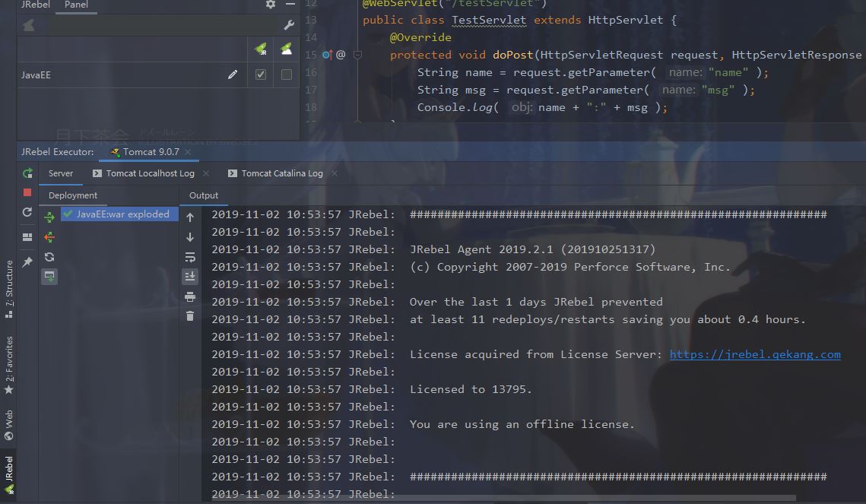Click the wrench configuration icon

(289, 25)
